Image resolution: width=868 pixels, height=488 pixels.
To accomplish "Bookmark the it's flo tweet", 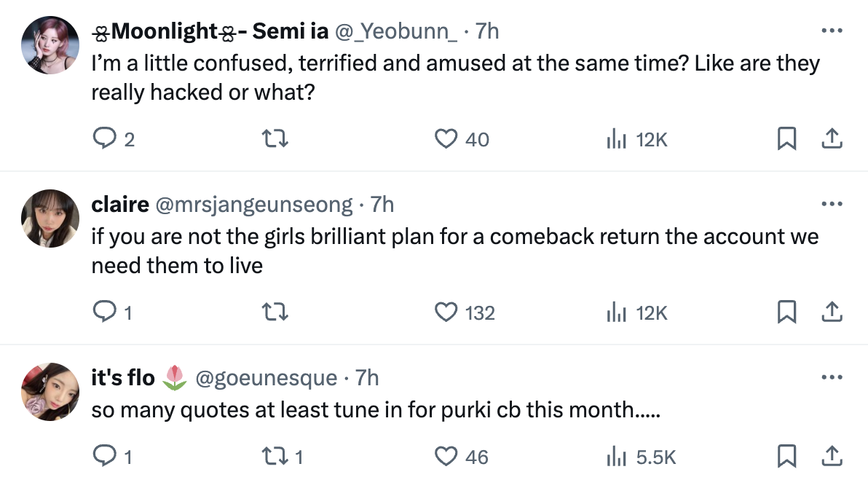I will [786, 457].
